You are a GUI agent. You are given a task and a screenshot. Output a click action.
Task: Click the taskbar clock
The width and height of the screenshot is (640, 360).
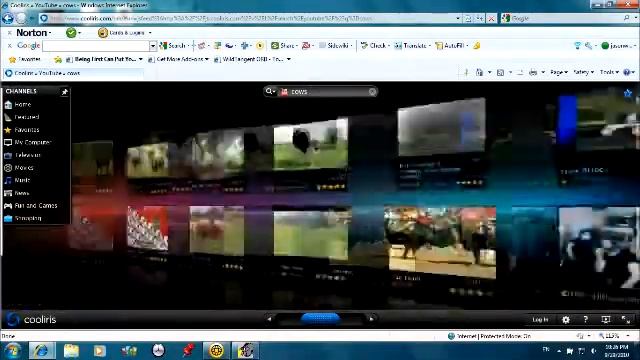[x=617, y=351]
